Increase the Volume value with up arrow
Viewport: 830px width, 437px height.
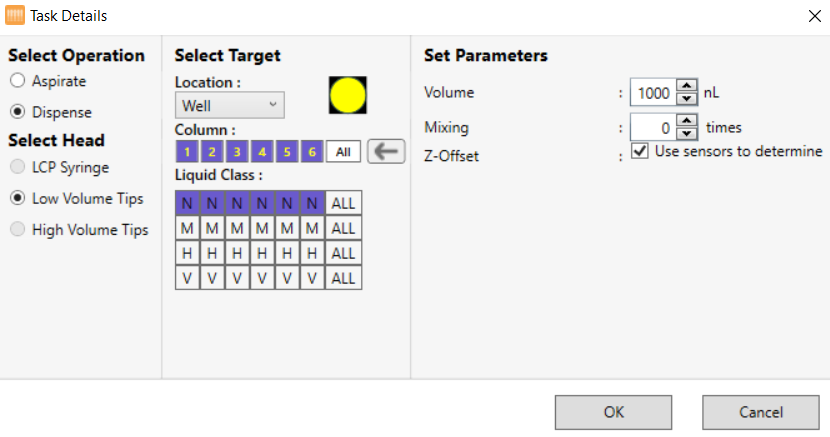coord(686,86)
